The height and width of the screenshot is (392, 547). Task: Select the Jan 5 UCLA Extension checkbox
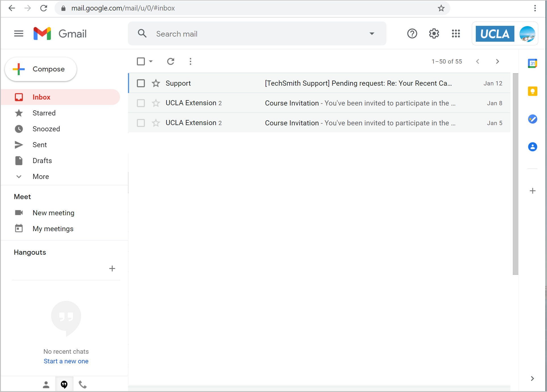[x=141, y=123]
